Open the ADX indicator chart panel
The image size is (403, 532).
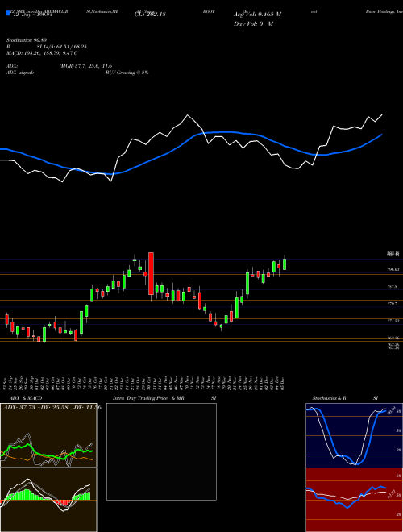click(48, 435)
